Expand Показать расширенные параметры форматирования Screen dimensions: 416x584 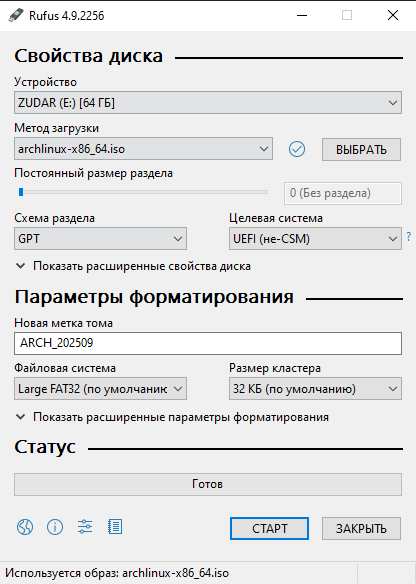point(172,417)
